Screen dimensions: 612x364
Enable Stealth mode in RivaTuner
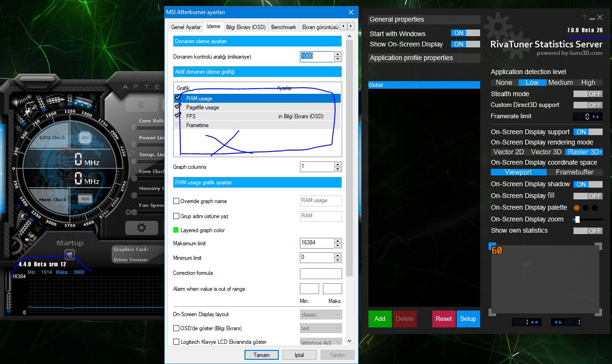click(x=588, y=94)
